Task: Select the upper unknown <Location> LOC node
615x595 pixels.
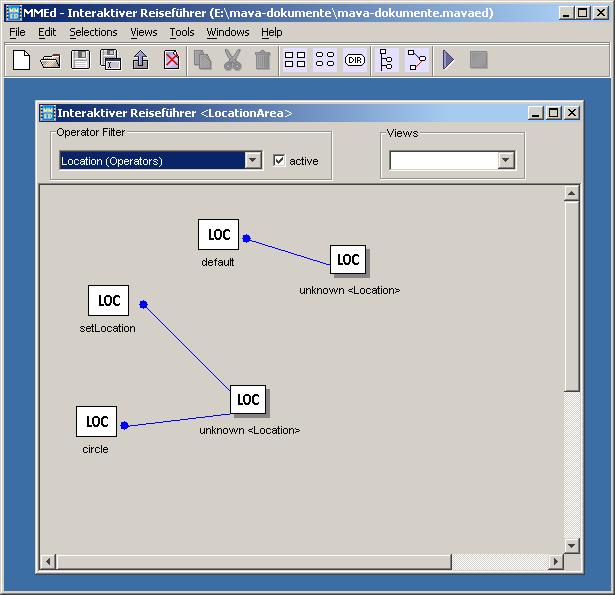Action: pos(348,259)
